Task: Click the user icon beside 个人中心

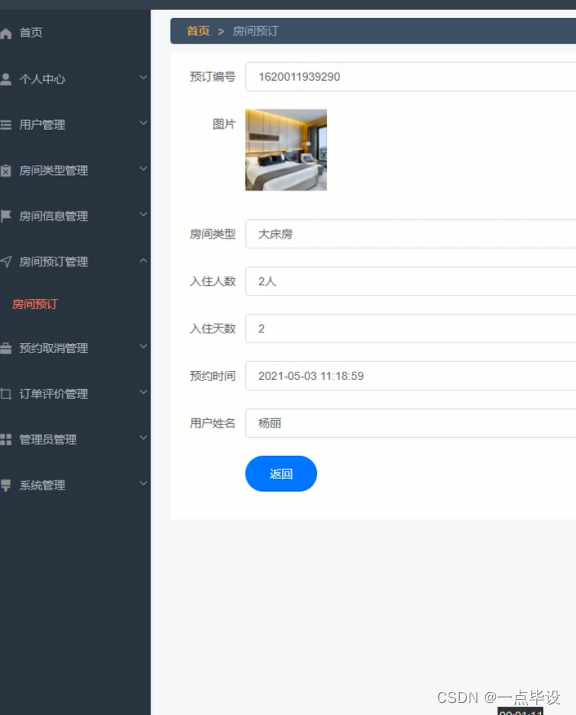Action: (x=5, y=79)
